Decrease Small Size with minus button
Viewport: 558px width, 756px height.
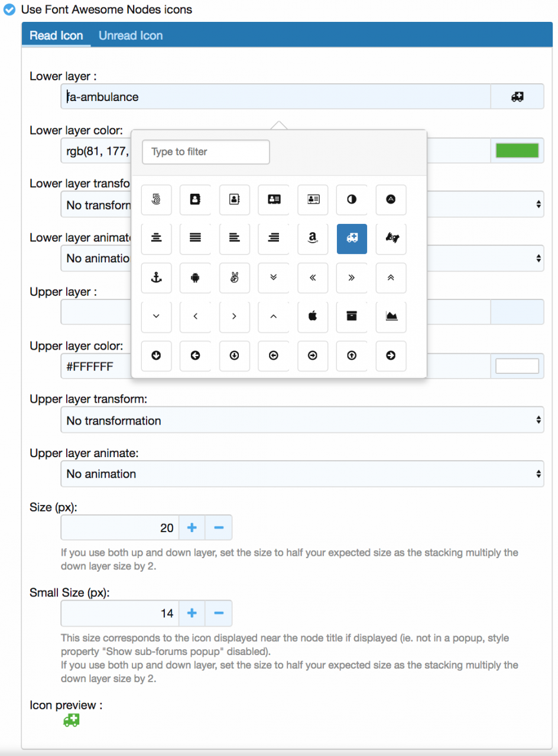pos(219,614)
